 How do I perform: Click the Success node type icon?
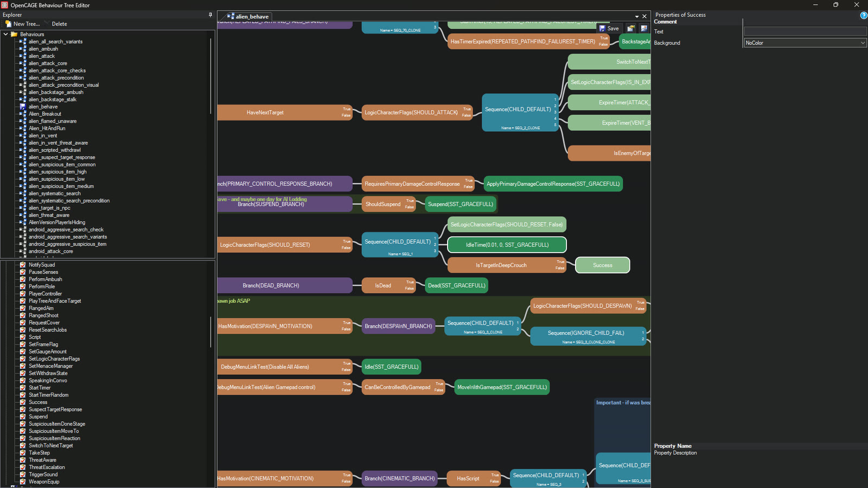[23, 402]
